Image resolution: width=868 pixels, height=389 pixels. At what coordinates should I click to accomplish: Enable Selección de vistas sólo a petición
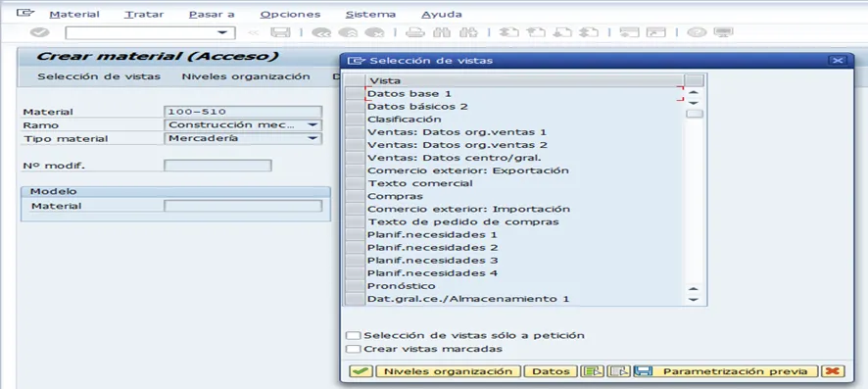(353, 336)
